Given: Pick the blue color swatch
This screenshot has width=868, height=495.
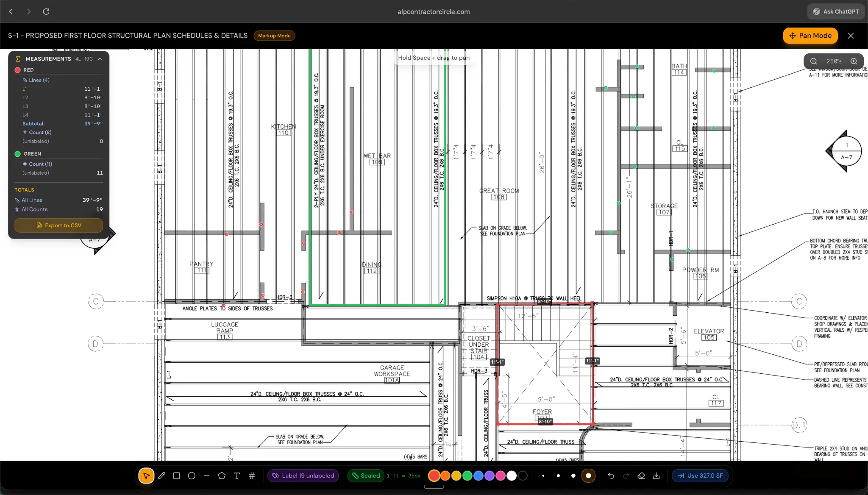Looking at the screenshot, I should click(478, 476).
